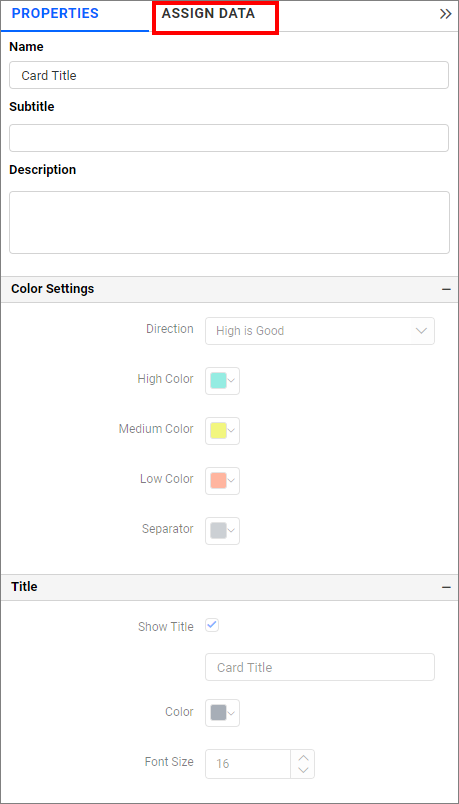Image resolution: width=459 pixels, height=804 pixels.
Task: Open the Low Color picker
Action: [x=222, y=480]
